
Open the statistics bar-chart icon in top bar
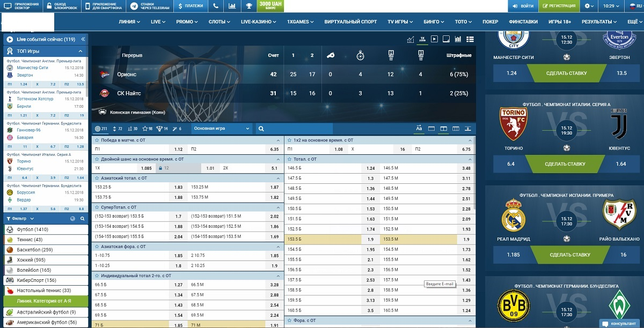pyautogui.click(x=232, y=6)
